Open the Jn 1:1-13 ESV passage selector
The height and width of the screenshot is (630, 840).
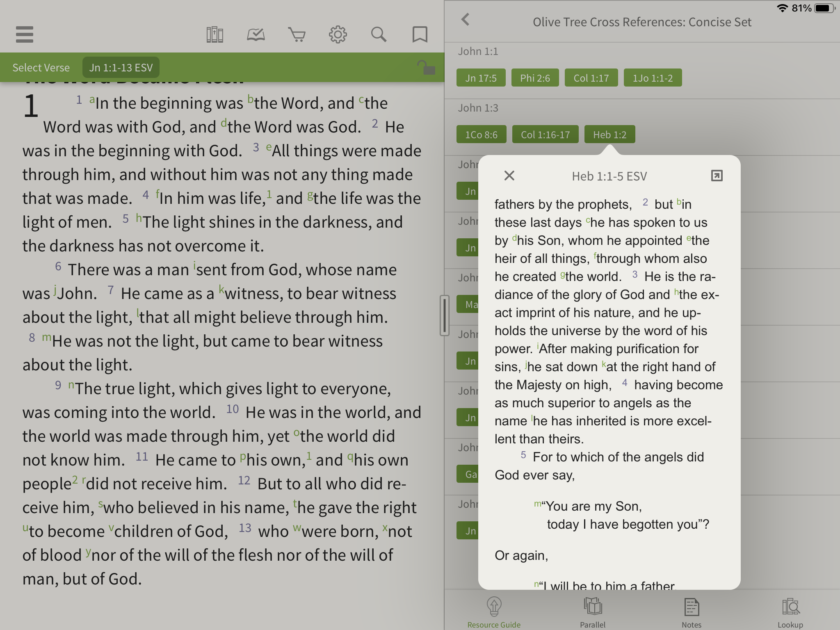pos(121,68)
